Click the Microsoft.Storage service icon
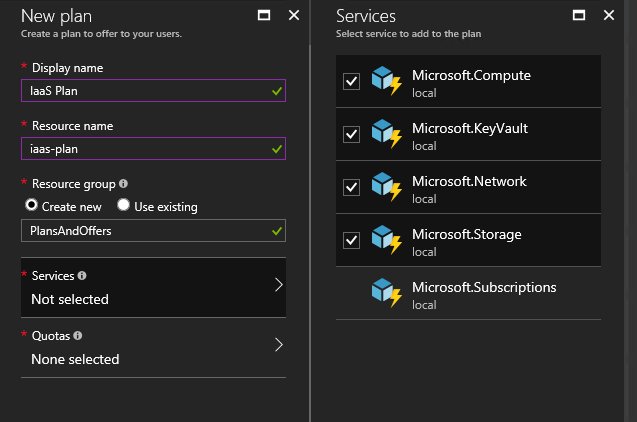This screenshot has height=422, width=637. [386, 240]
